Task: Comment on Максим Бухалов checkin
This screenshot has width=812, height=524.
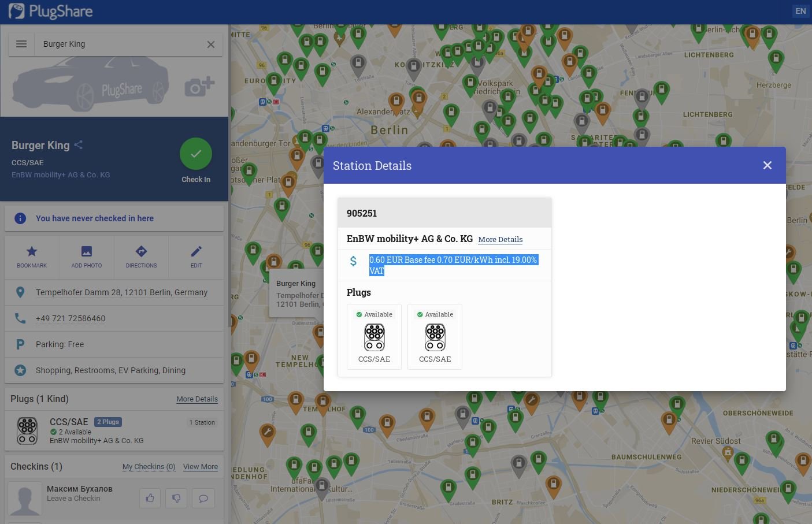Action: click(x=203, y=498)
